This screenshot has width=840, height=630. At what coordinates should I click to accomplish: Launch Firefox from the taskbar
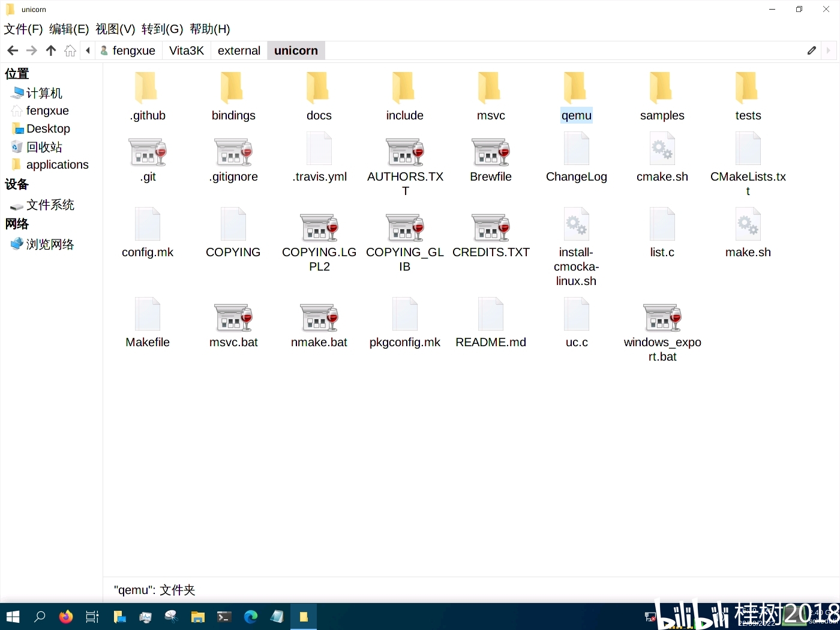pyautogui.click(x=66, y=617)
